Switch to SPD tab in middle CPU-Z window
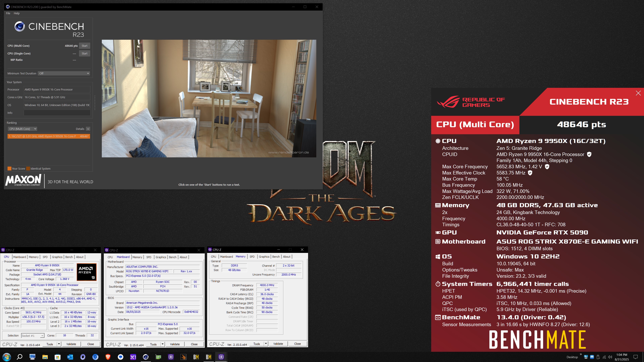Viewport: 644px width, 362px height. [149, 257]
